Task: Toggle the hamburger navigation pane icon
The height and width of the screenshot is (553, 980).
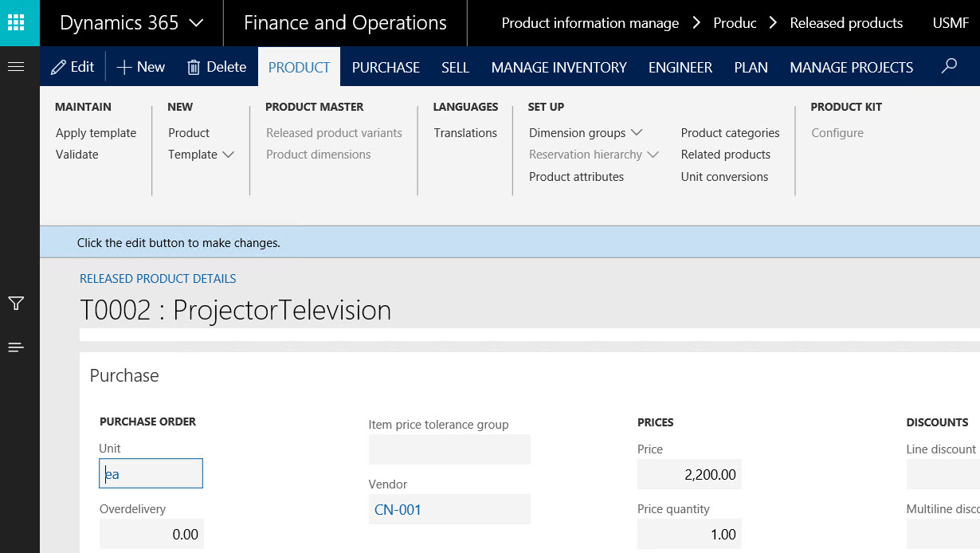Action: click(x=16, y=67)
